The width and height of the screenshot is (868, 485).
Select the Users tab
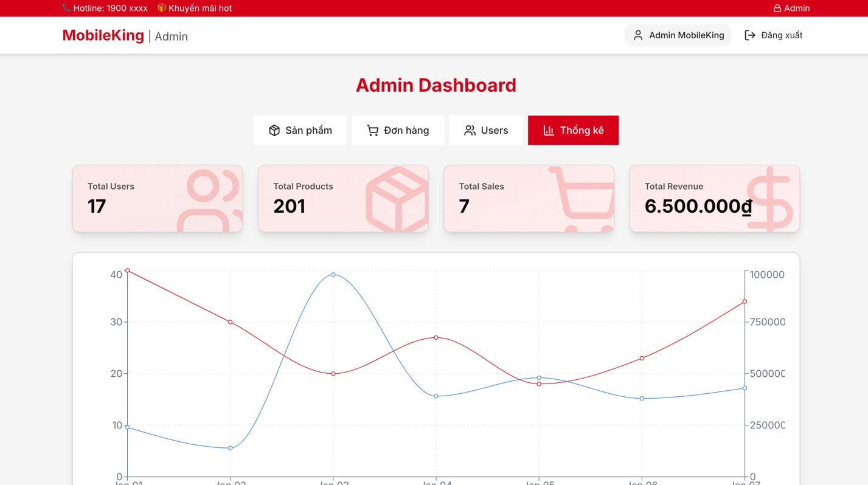coord(486,130)
